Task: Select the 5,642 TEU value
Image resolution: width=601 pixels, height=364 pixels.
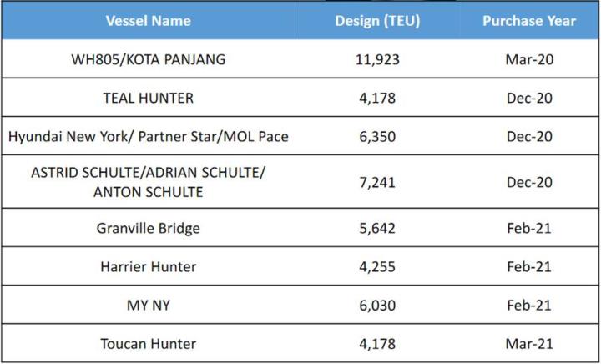Action: (377, 228)
